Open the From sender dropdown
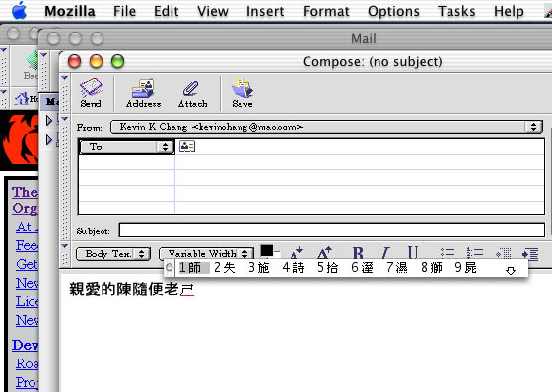This screenshot has height=392, width=552. click(326, 127)
